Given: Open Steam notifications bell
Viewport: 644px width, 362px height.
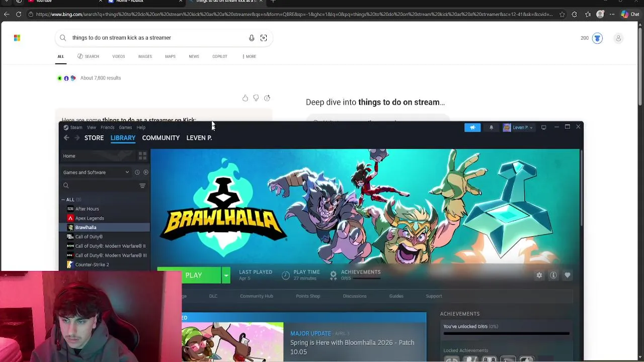Looking at the screenshot, I should [491, 128].
